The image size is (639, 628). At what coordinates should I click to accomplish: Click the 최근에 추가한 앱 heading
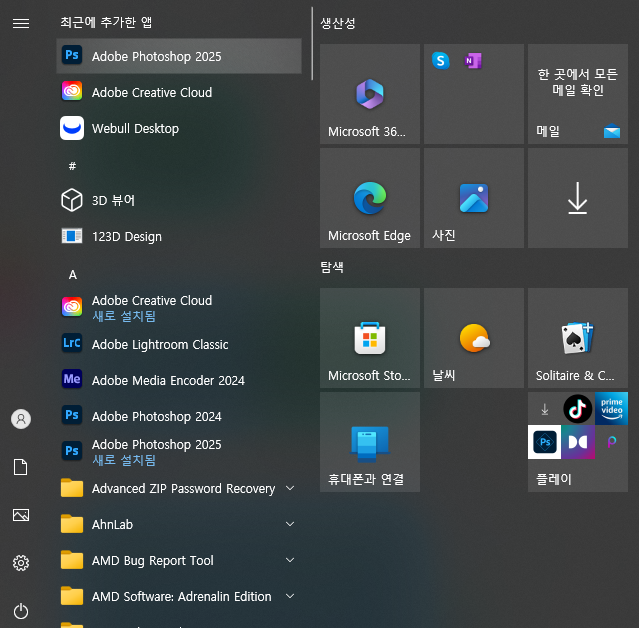[x=106, y=22]
